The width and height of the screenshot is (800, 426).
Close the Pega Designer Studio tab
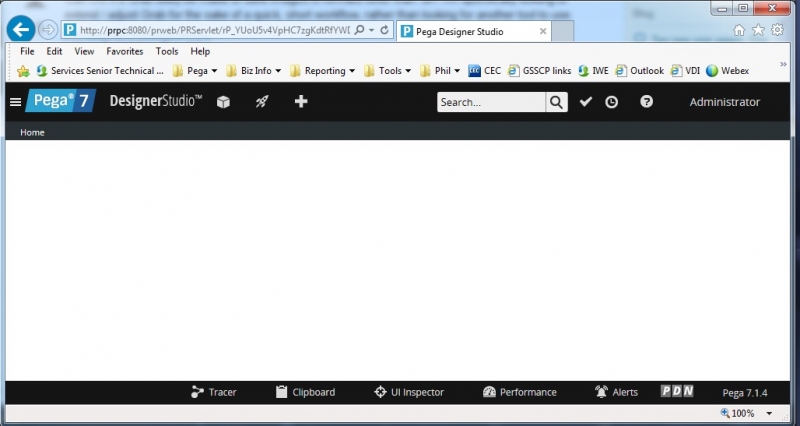point(543,32)
